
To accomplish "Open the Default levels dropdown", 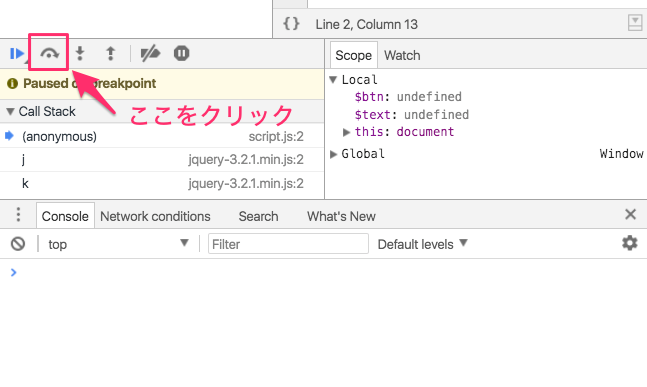I will 423,244.
